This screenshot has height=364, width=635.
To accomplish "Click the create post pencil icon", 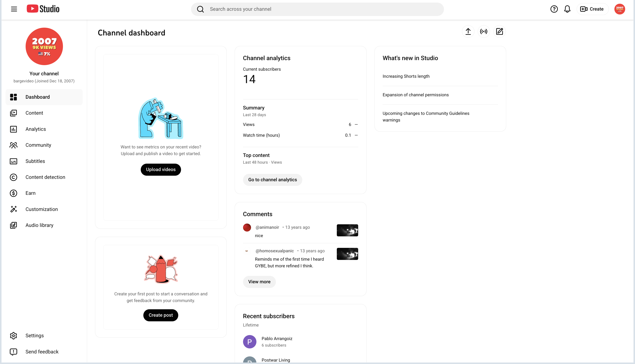I will pyautogui.click(x=499, y=32).
